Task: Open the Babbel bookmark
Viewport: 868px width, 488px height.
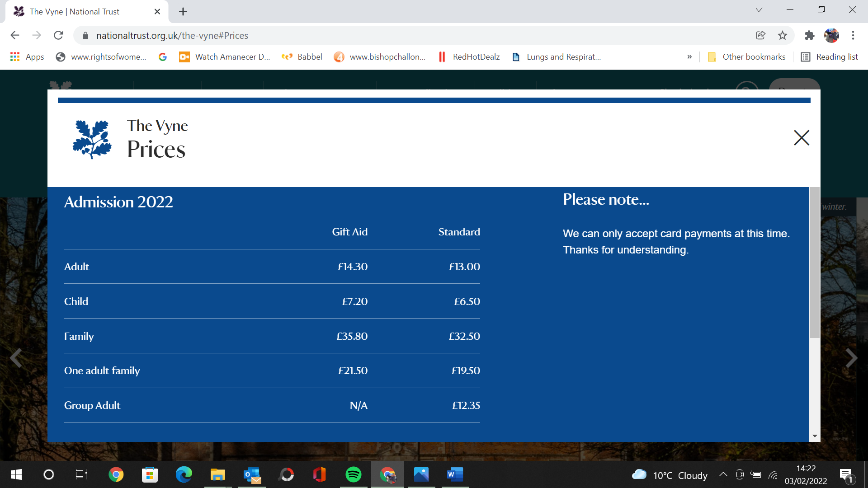Action: pos(302,57)
